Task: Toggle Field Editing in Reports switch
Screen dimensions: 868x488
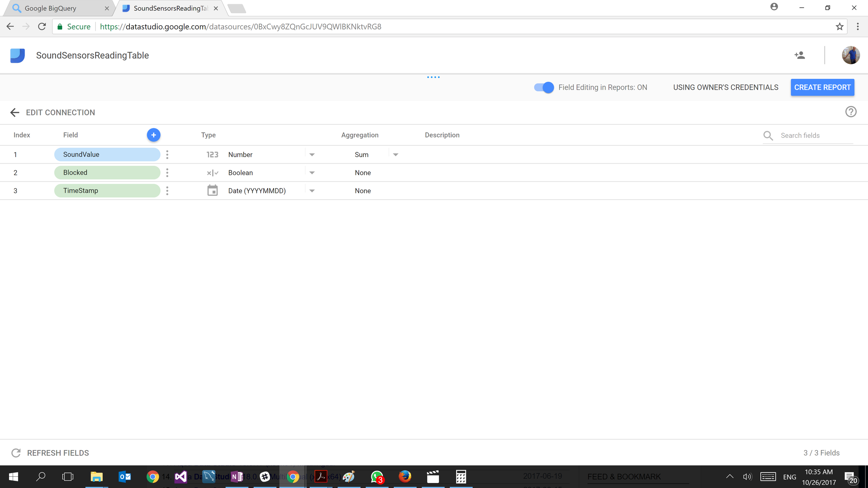Action: (x=544, y=87)
